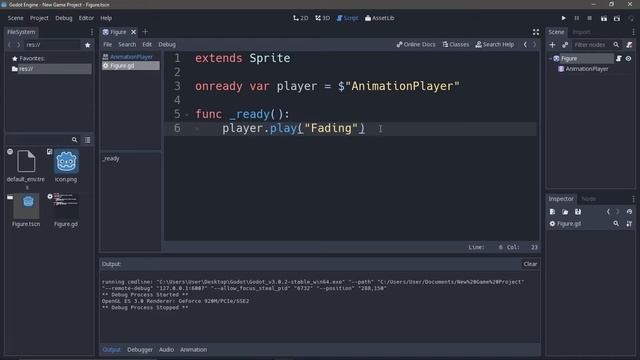The width and height of the screenshot is (640, 360).
Task: Switch to Import dock tab
Action: click(581, 32)
